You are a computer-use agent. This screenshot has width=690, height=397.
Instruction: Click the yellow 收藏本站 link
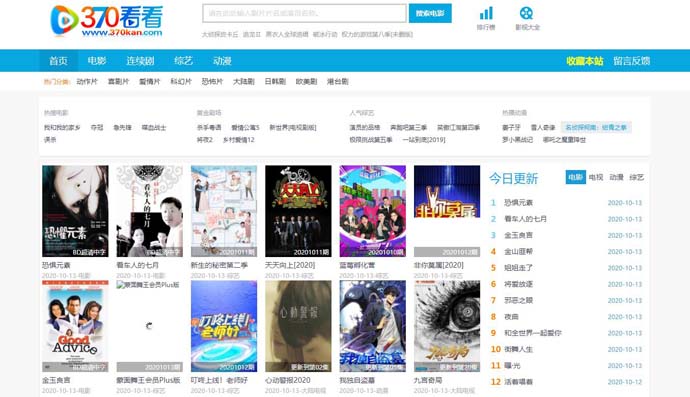[584, 61]
